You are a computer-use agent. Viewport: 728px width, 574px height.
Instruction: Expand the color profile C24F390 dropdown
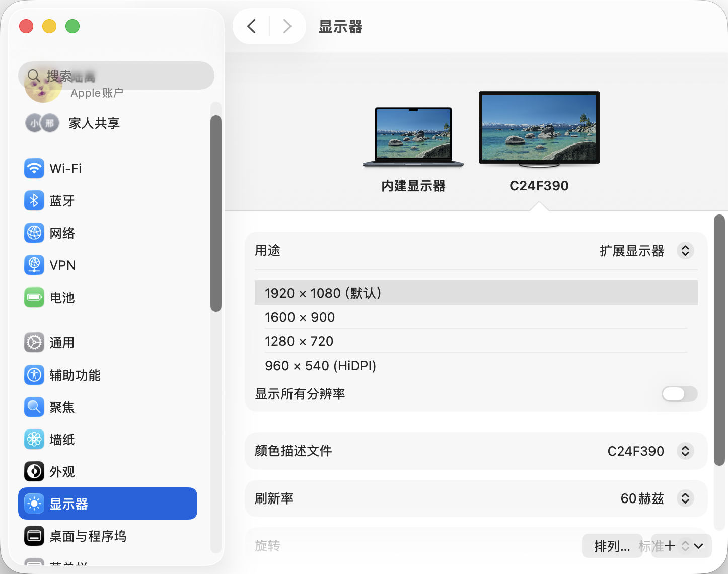(685, 451)
